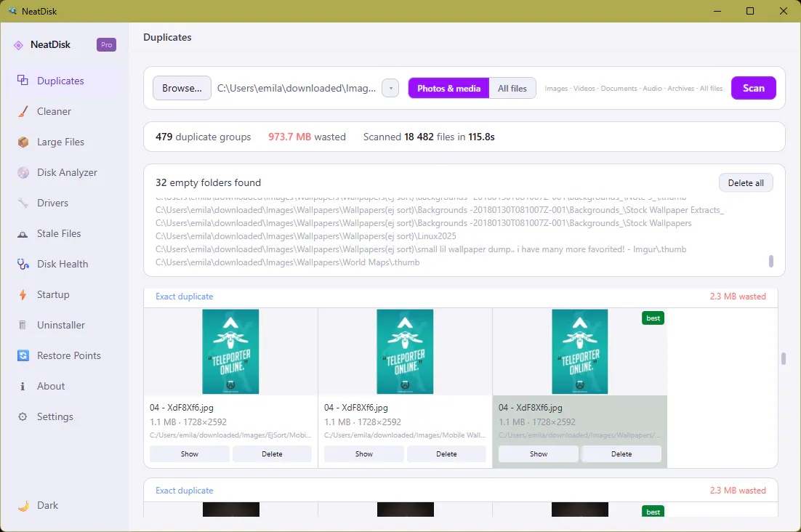Show first 04 - XdF8Xf6.jpg in EjSort folder
Screen dimensions: 801x532
tap(190, 454)
